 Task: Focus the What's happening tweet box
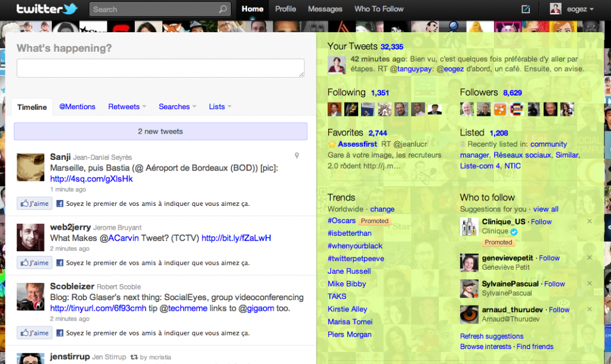click(161, 68)
